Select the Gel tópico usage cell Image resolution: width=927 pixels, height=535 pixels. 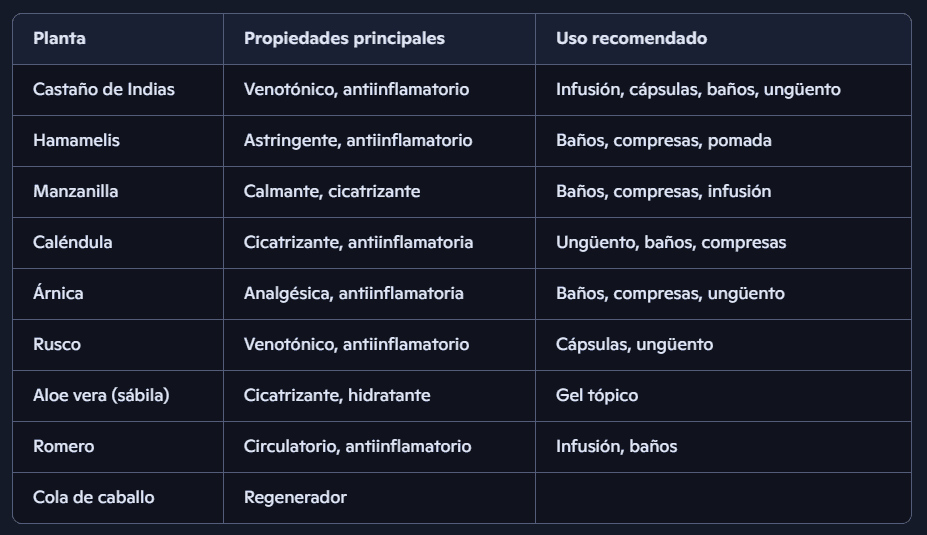pos(597,395)
